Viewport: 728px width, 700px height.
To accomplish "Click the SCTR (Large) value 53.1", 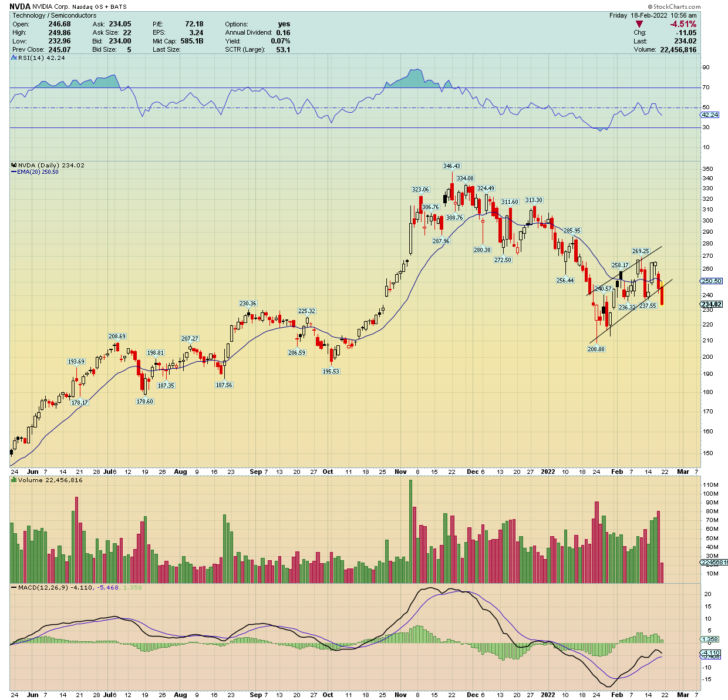I will coord(283,50).
